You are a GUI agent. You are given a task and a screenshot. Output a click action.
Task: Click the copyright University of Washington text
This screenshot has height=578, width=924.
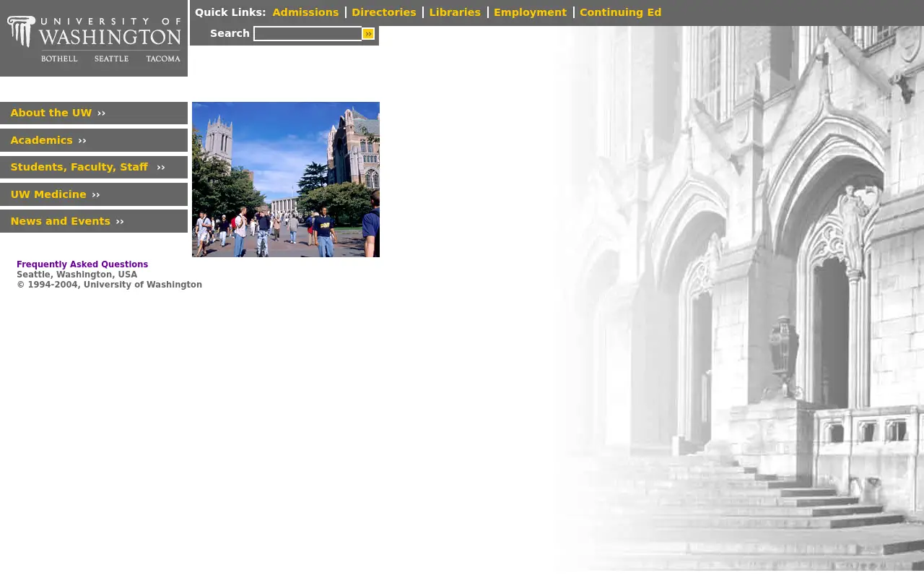(110, 285)
